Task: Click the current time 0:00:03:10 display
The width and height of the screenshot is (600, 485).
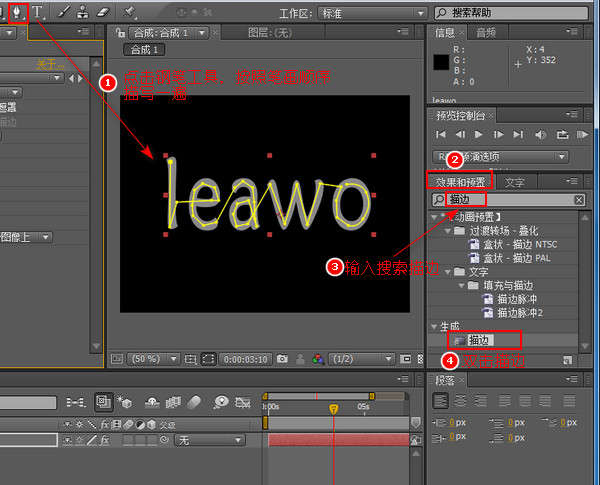Action: click(245, 359)
